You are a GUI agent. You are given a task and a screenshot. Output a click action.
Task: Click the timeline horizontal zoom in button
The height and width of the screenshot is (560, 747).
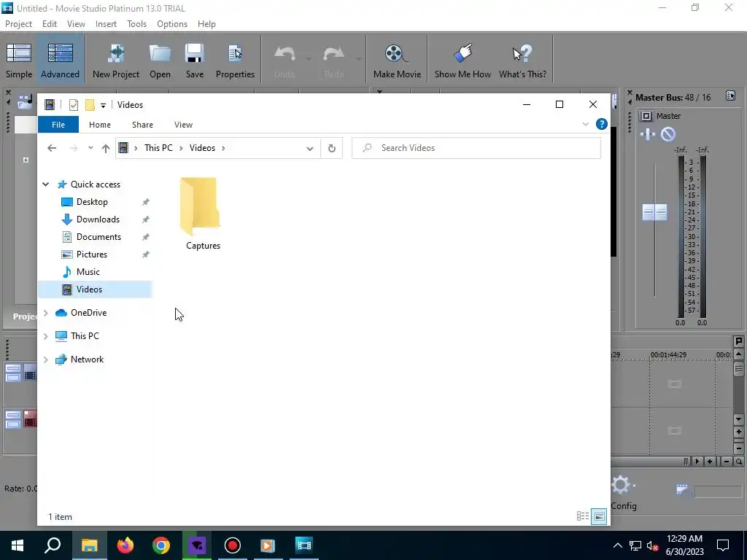[x=710, y=462]
